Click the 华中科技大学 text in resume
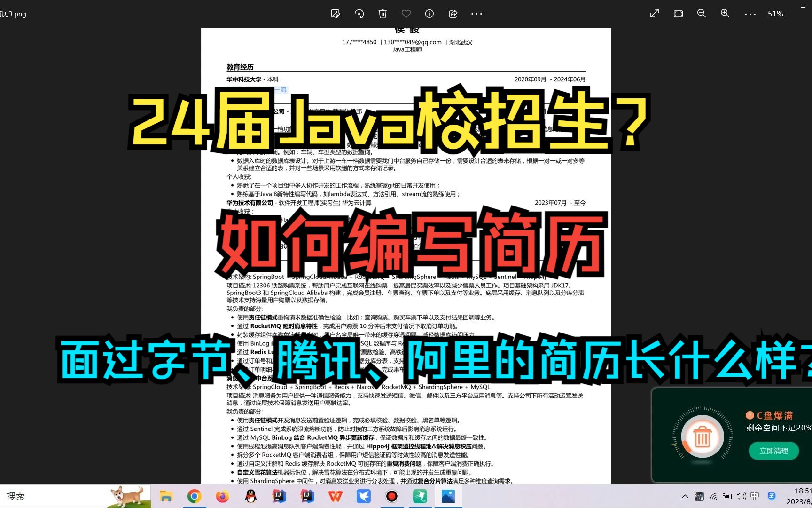Screen dimensions: 812x508 (244, 79)
